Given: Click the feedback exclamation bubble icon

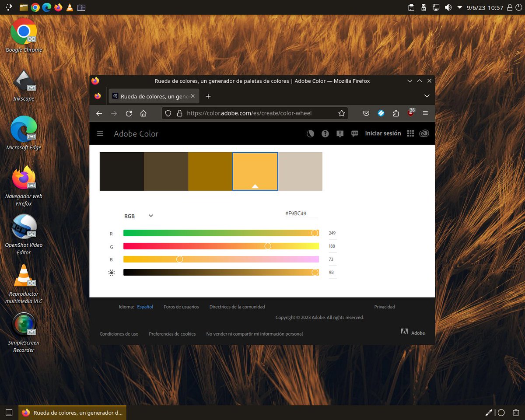Looking at the screenshot, I should pos(340,134).
